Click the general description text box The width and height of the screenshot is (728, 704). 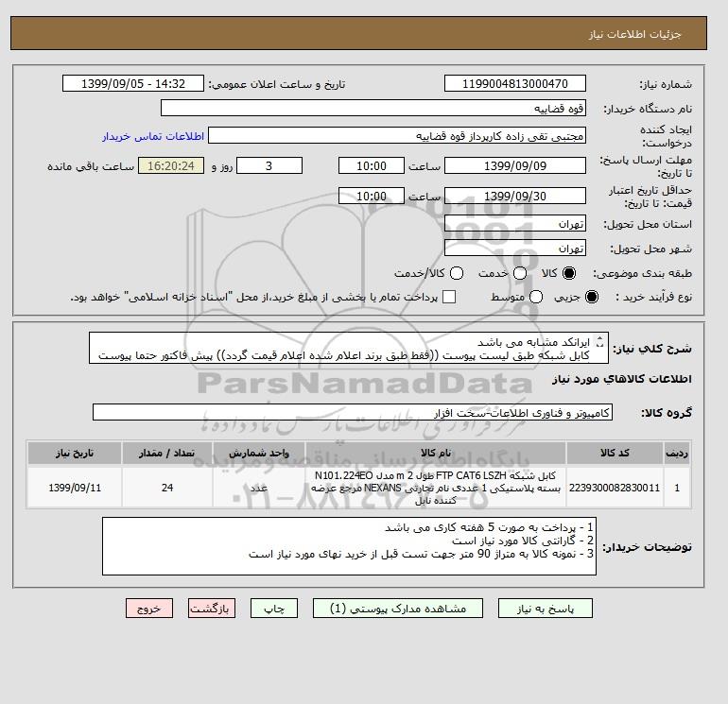click(349, 348)
